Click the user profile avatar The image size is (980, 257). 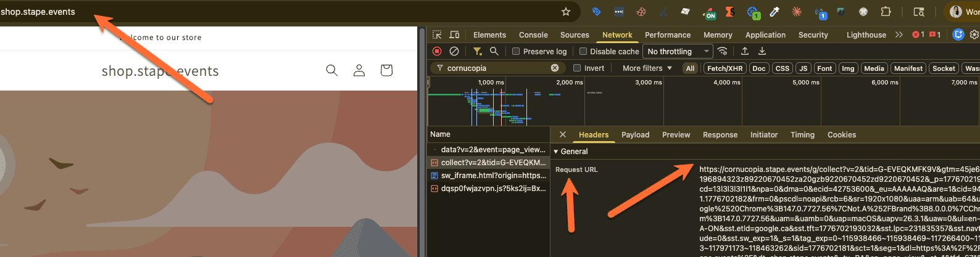pyautogui.click(x=956, y=12)
